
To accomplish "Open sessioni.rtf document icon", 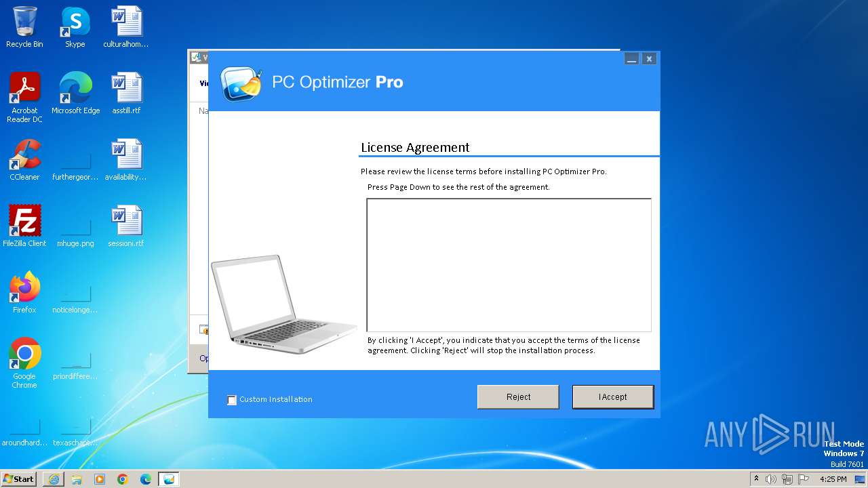I will pos(126,226).
